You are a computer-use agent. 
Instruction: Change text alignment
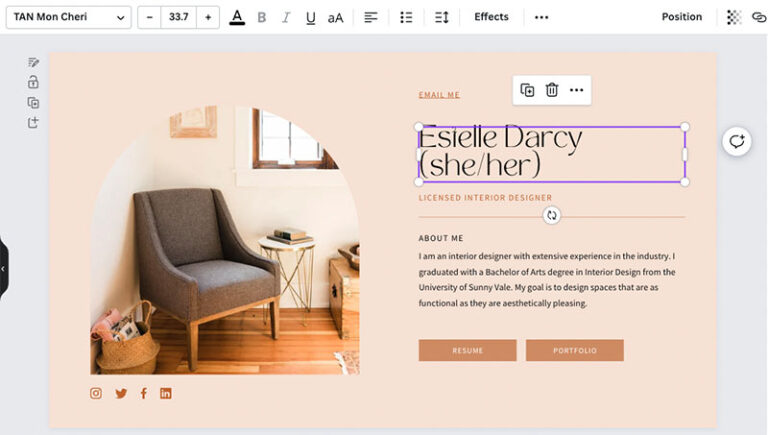pyautogui.click(x=371, y=18)
